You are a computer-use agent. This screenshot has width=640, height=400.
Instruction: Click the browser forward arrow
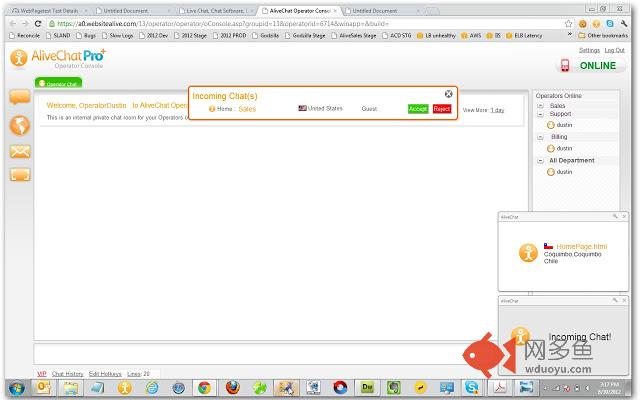pyautogui.click(x=25, y=24)
